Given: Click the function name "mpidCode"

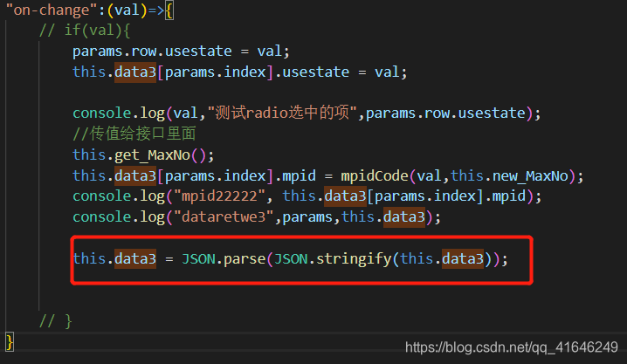Looking at the screenshot, I should click(x=375, y=175).
